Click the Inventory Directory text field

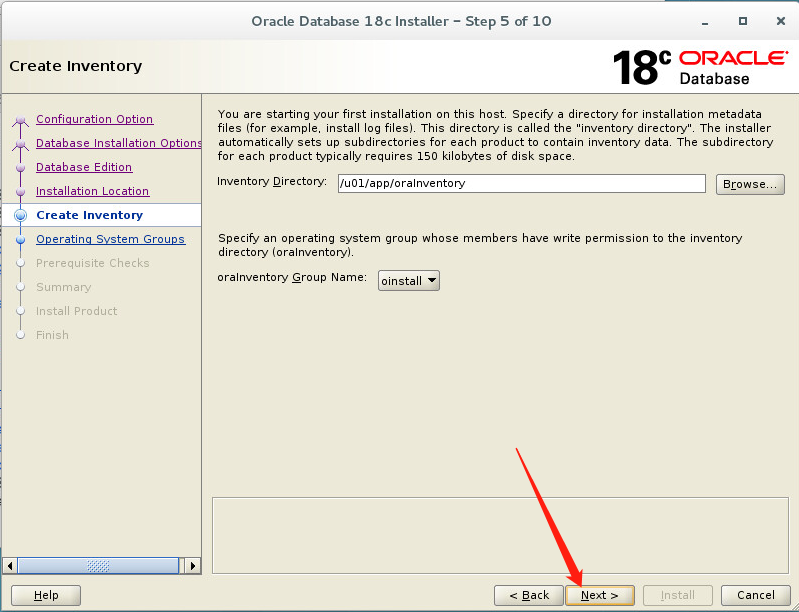[521, 183]
